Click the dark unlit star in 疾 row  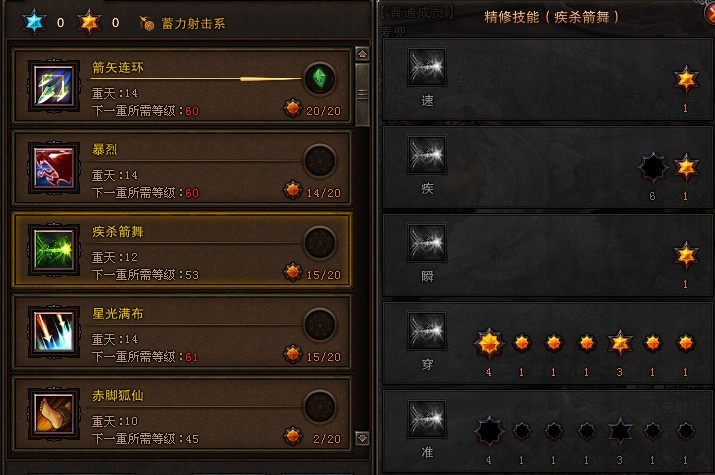click(x=653, y=167)
